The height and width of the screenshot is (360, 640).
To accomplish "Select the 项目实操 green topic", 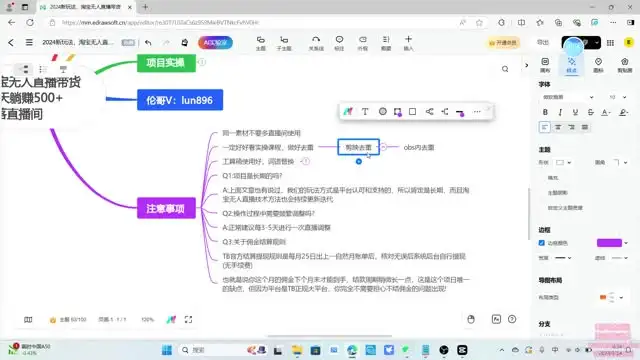I will pyautogui.click(x=166, y=63).
